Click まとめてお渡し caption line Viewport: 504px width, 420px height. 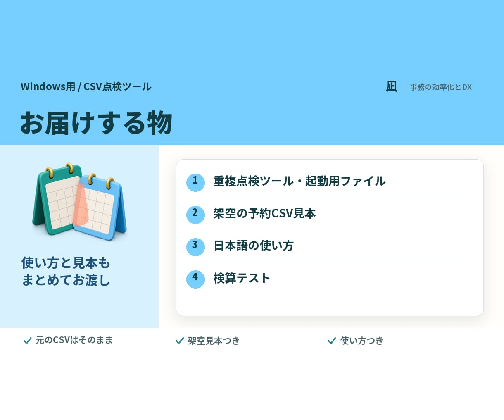(x=66, y=280)
